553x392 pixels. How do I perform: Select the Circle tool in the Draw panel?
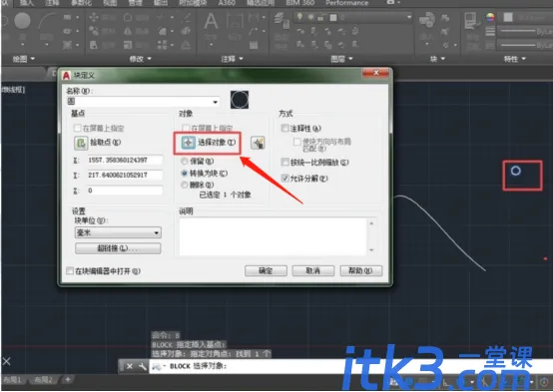[22, 20]
